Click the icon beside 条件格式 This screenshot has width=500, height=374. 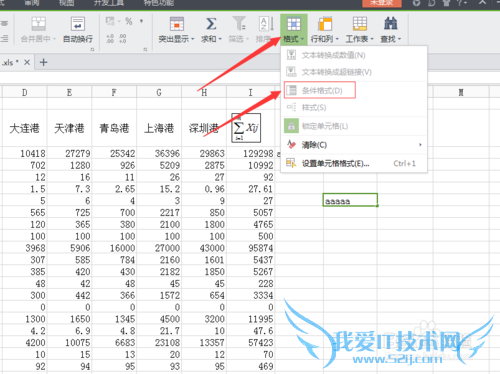(x=292, y=90)
